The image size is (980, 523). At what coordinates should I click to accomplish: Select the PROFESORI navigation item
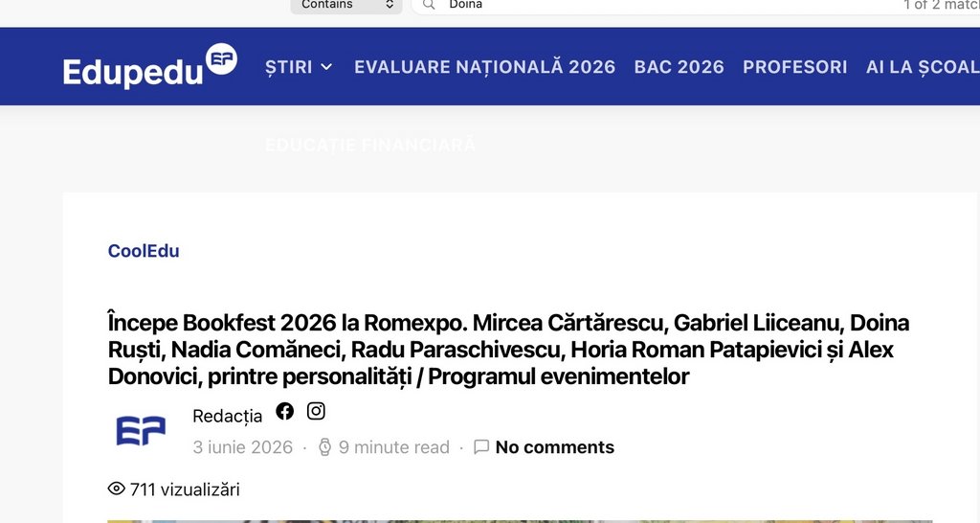pyautogui.click(x=795, y=67)
